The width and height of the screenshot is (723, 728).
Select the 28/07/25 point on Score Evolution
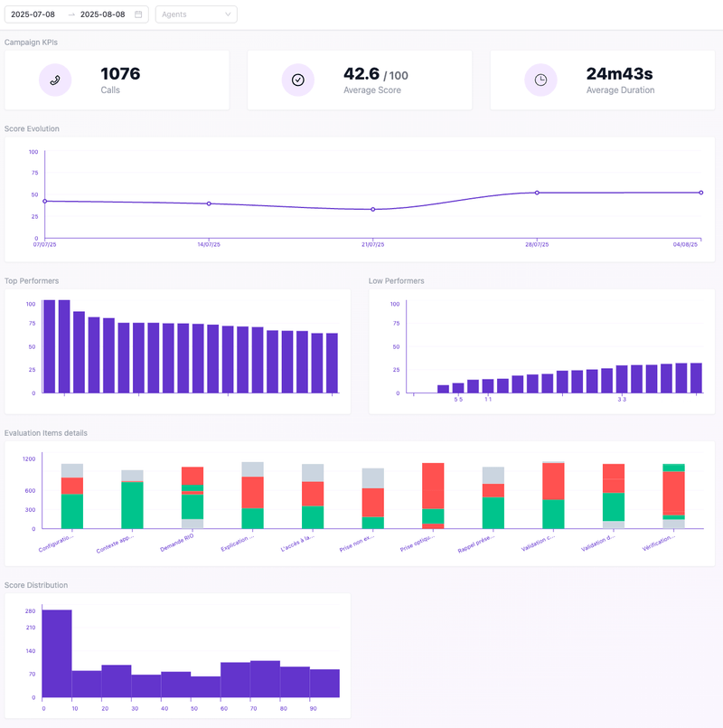click(537, 193)
